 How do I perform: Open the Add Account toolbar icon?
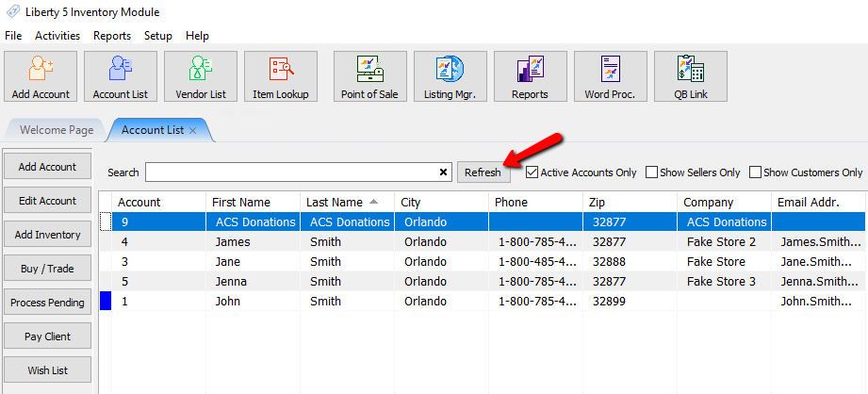pos(41,76)
